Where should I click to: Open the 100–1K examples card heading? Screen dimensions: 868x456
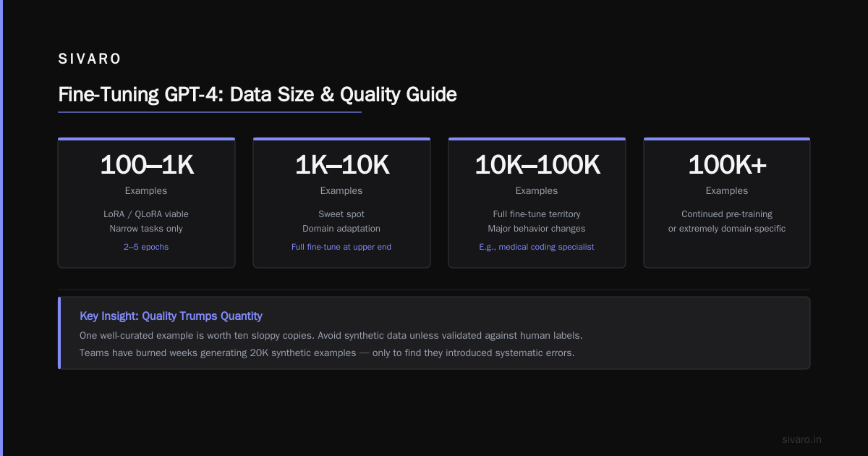coord(146,165)
